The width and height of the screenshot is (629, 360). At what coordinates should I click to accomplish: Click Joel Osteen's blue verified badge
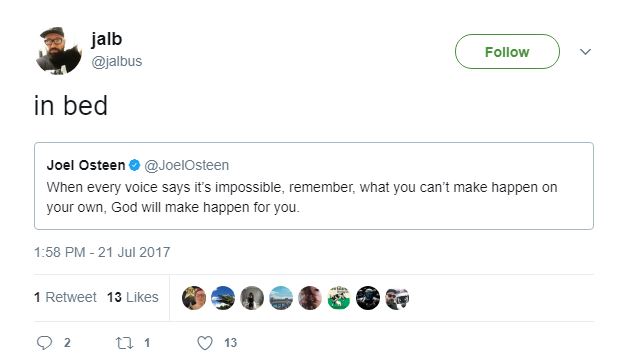134,165
